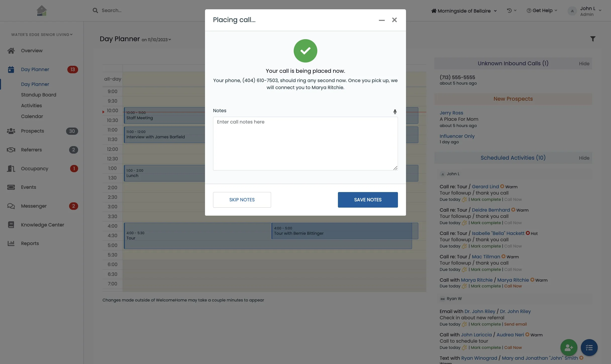611x364 pixels.
Task: Click the microphone dictation icon
Action: pyautogui.click(x=395, y=112)
